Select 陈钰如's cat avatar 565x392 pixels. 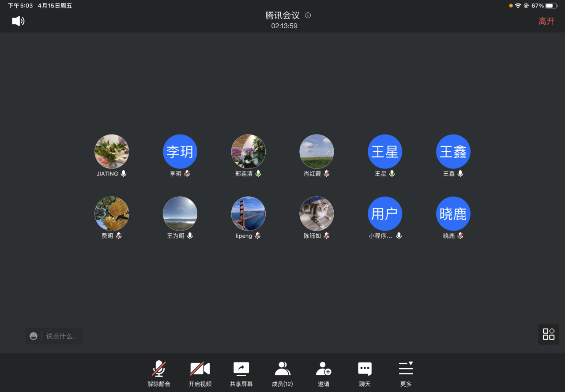(316, 214)
